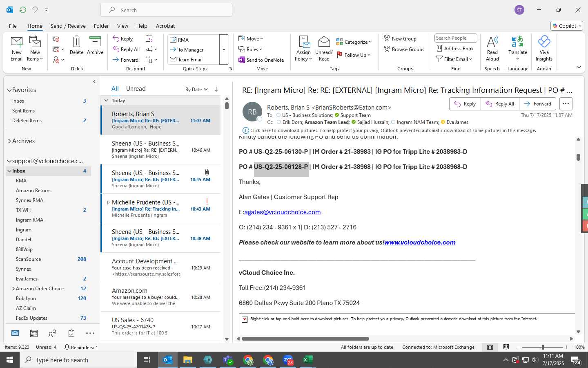Click the download pictures info bar

coord(389,130)
